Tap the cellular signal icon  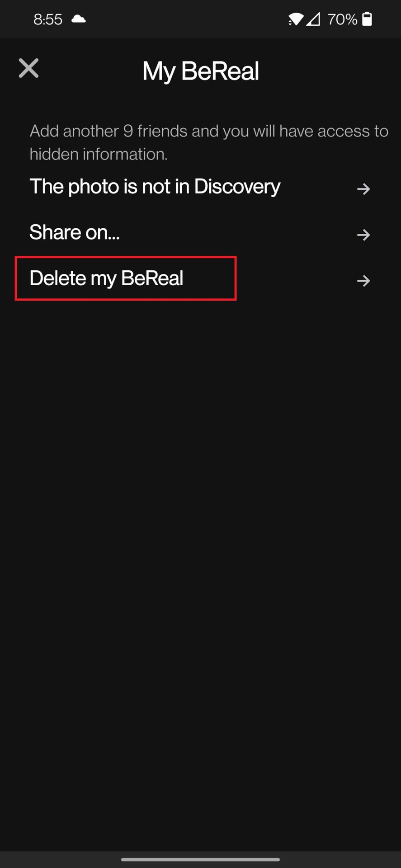[x=313, y=19]
